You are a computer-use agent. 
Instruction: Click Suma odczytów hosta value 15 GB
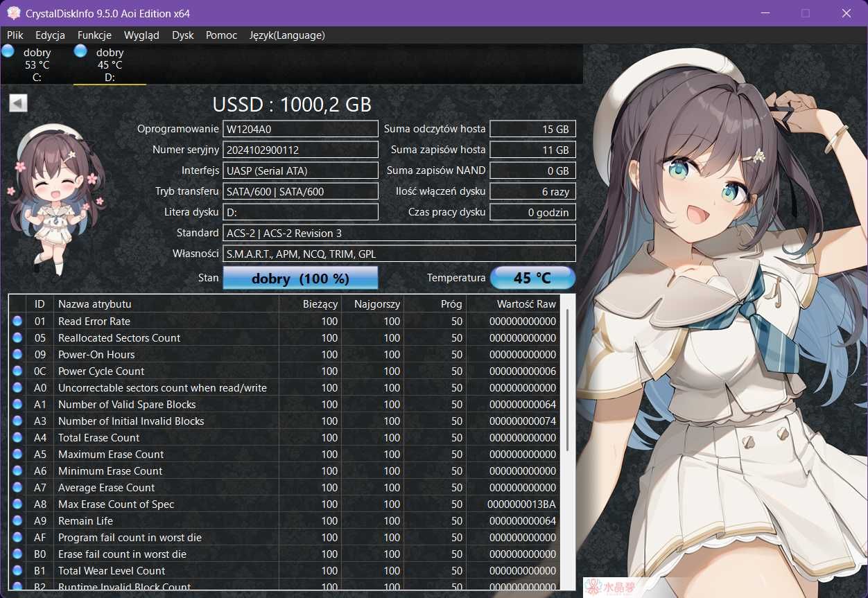click(x=532, y=129)
